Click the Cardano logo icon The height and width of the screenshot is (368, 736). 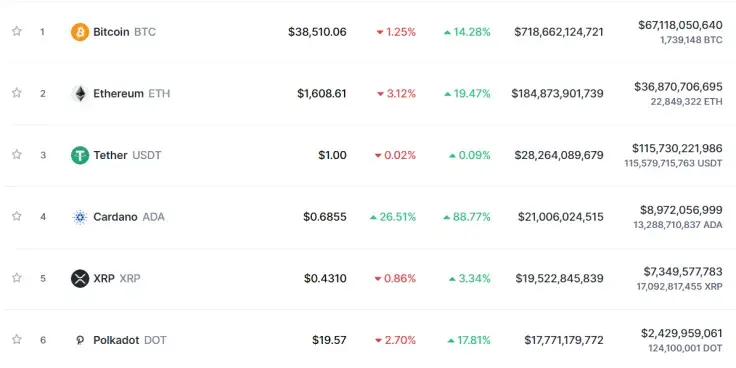80,217
